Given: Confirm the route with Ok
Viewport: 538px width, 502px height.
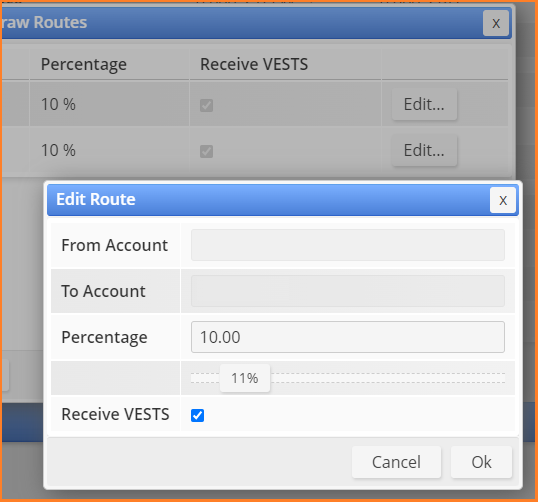Looking at the screenshot, I should (x=481, y=462).
